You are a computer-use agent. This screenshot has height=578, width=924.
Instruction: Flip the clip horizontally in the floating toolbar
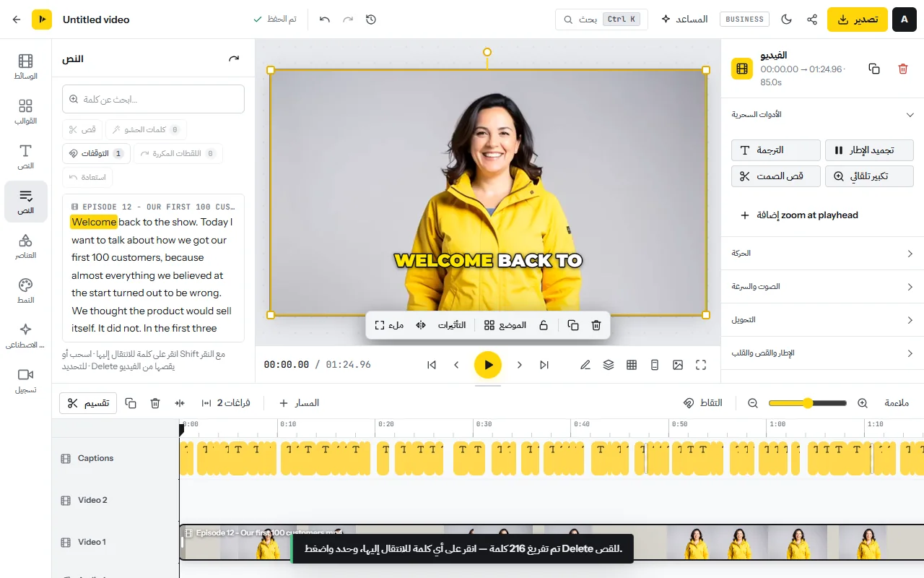tap(421, 325)
